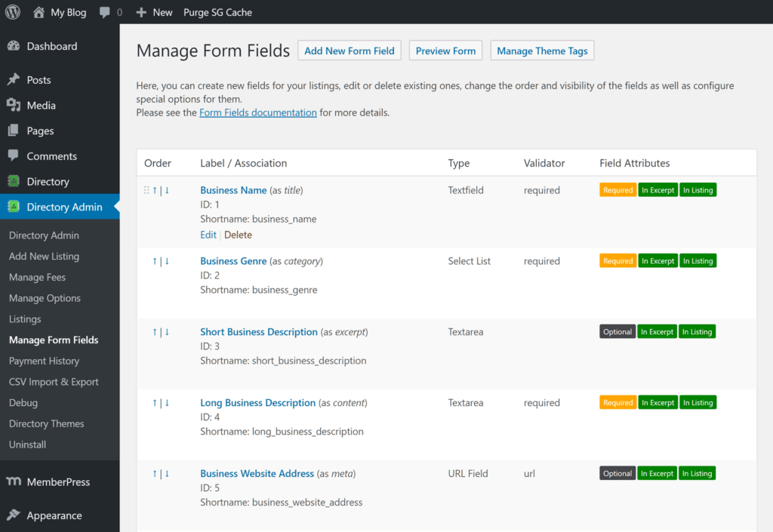Toggle In Excerpt for Business Genre
This screenshot has height=532, width=773.
[658, 260]
